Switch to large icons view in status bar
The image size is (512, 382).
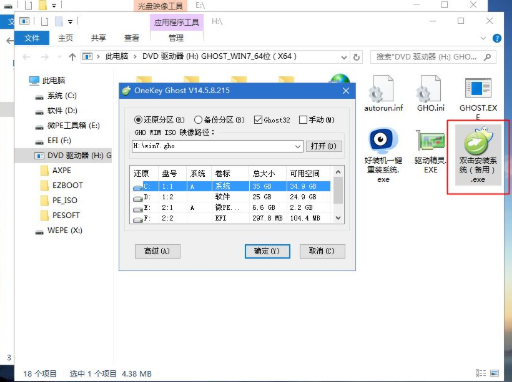pos(495,373)
